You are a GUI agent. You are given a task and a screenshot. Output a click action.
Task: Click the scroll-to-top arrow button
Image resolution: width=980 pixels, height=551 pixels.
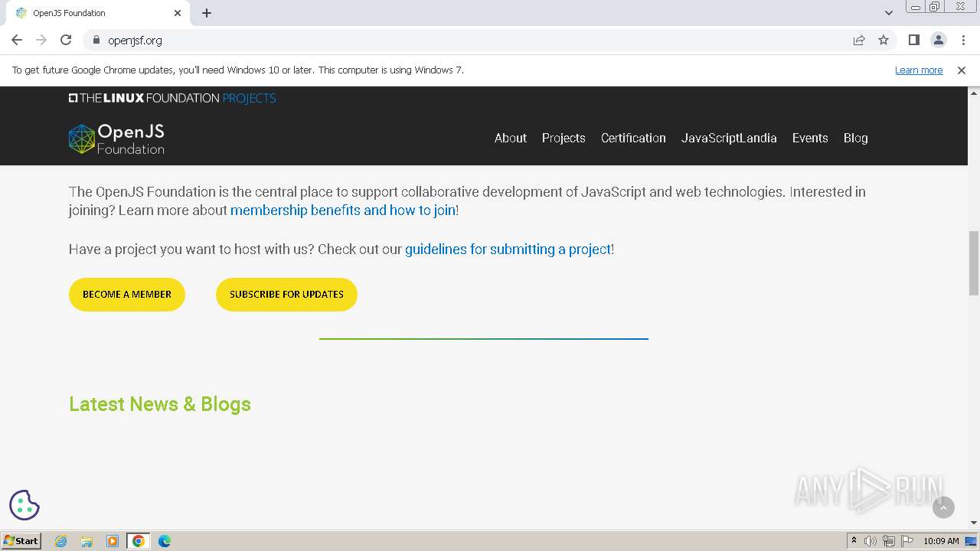(943, 507)
